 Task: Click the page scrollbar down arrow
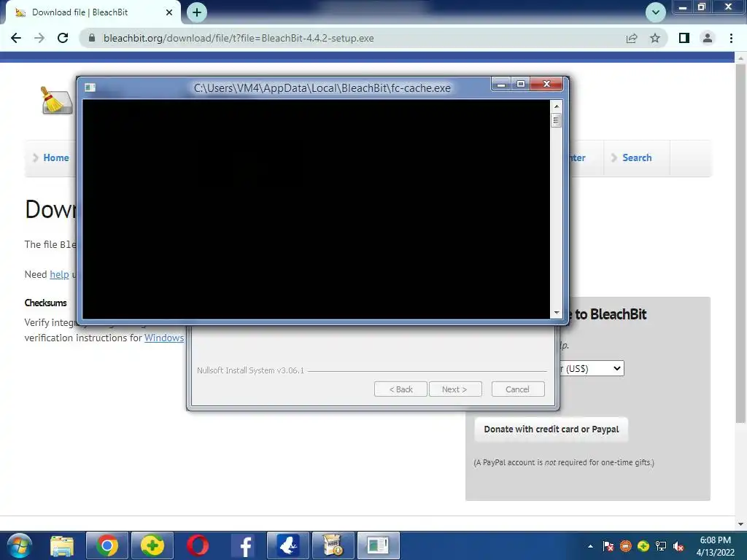coord(740,524)
